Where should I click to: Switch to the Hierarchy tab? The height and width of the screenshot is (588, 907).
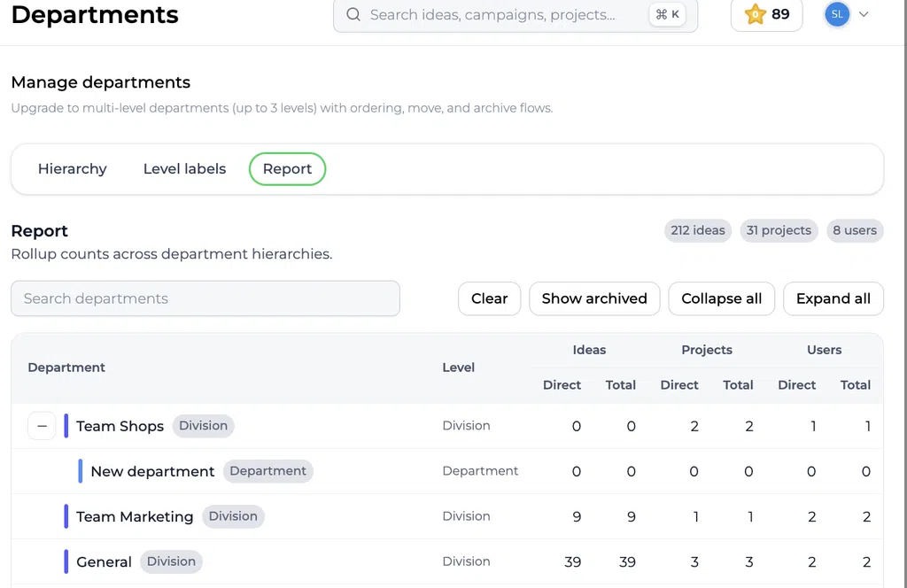pyautogui.click(x=73, y=169)
